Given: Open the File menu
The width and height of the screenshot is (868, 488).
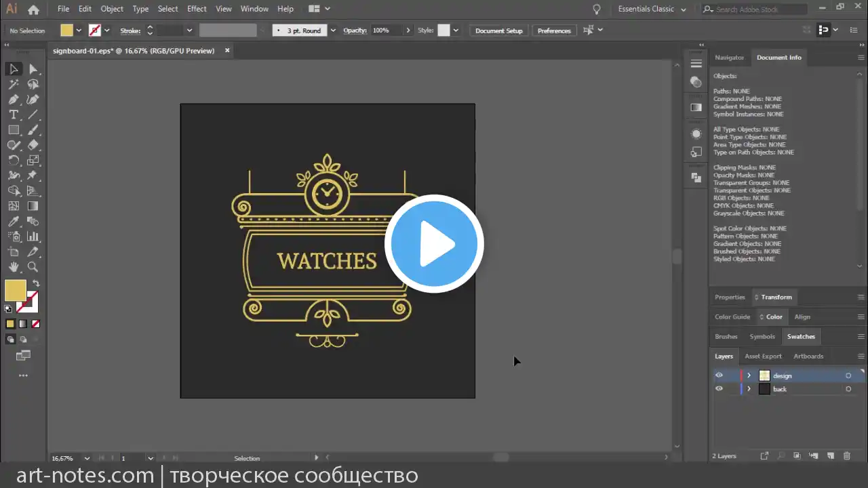Looking at the screenshot, I should pyautogui.click(x=63, y=9).
